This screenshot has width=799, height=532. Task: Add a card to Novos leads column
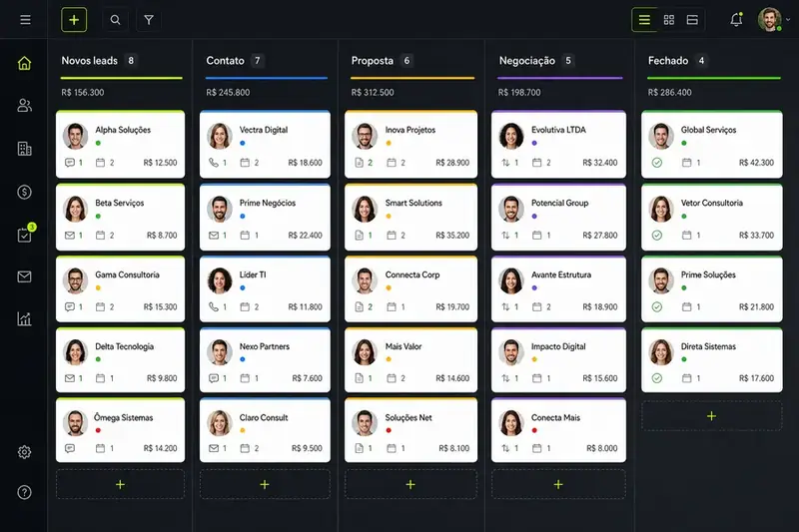[120, 484]
